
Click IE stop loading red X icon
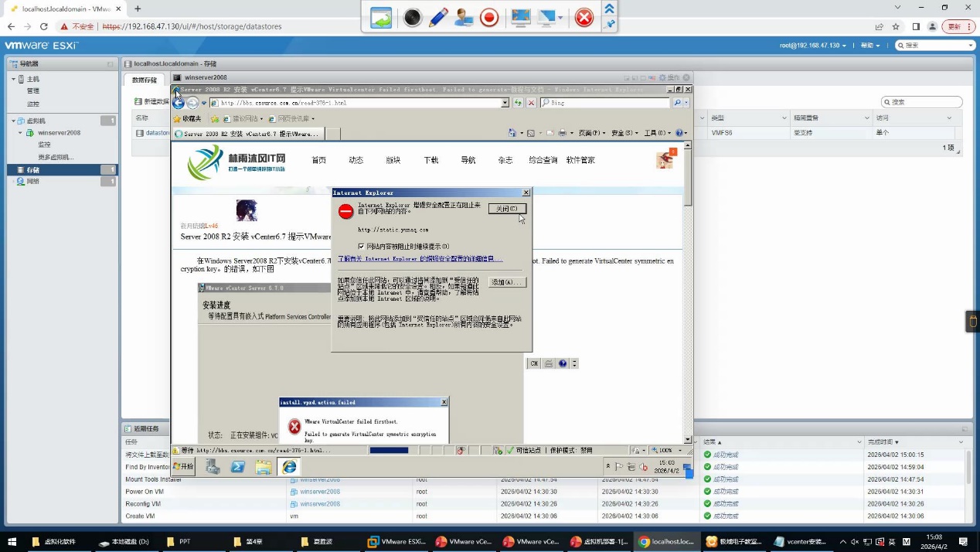tap(531, 103)
